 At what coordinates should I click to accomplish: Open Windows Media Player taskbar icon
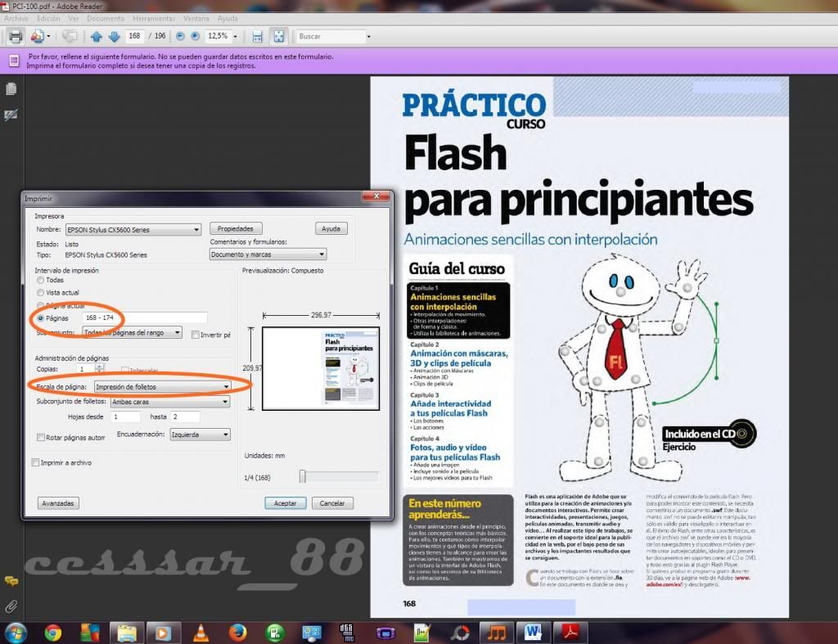pyautogui.click(x=163, y=633)
